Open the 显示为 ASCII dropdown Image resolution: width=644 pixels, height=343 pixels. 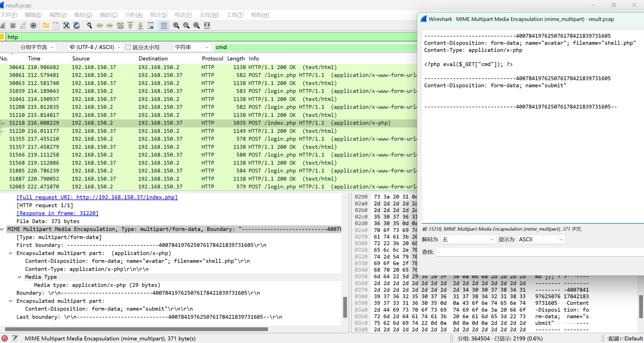pyautogui.click(x=541, y=239)
